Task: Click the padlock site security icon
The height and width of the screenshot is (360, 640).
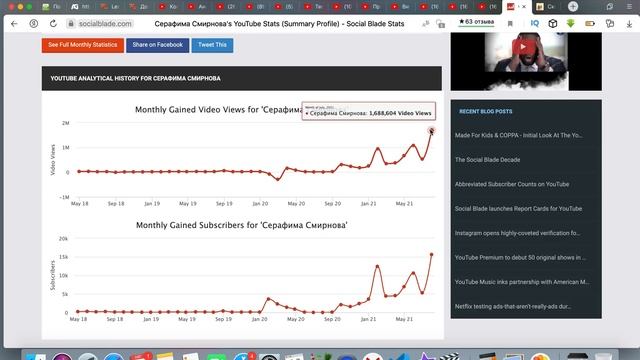Action: tap(71, 24)
